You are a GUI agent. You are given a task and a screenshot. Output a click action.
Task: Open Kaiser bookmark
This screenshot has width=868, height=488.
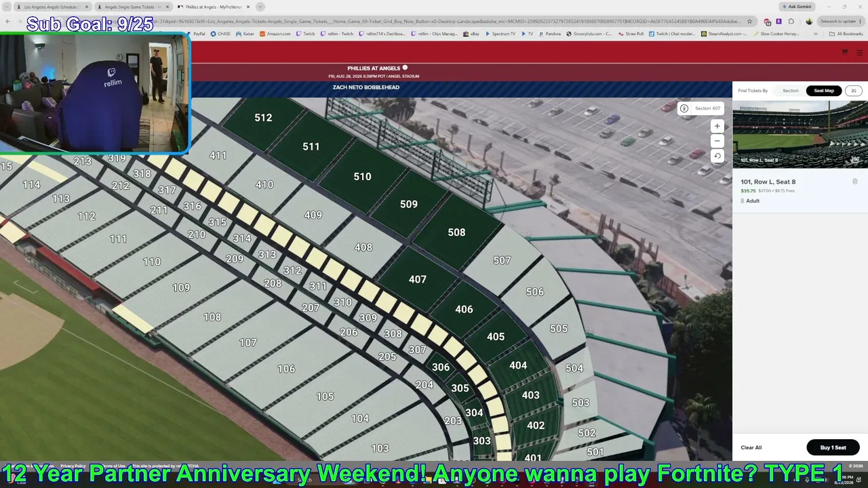point(245,33)
